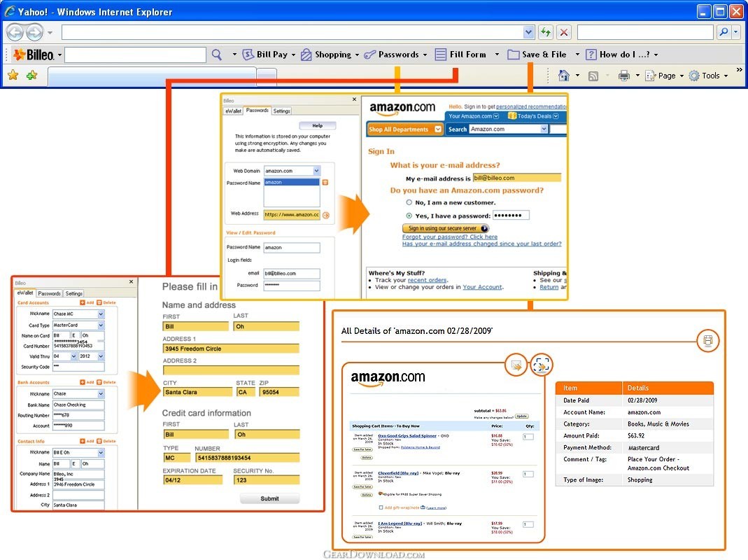Open the Tools menu in IE command bar

(709, 76)
